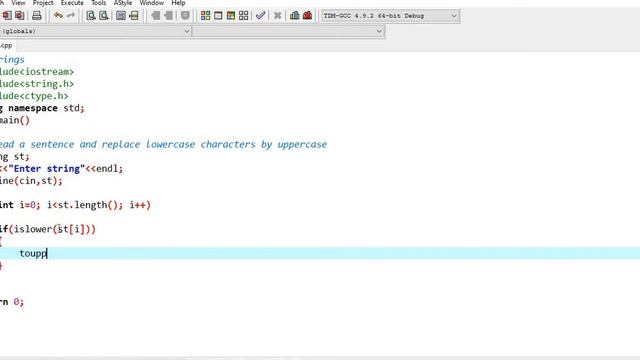Click the Goto Line toolbar icon
640x360 pixels.
coord(134,16)
